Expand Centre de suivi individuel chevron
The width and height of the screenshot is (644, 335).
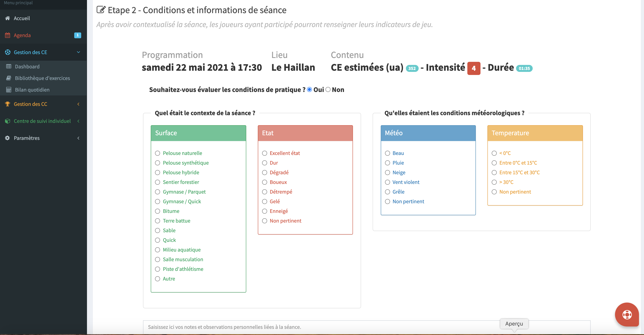pos(78,121)
